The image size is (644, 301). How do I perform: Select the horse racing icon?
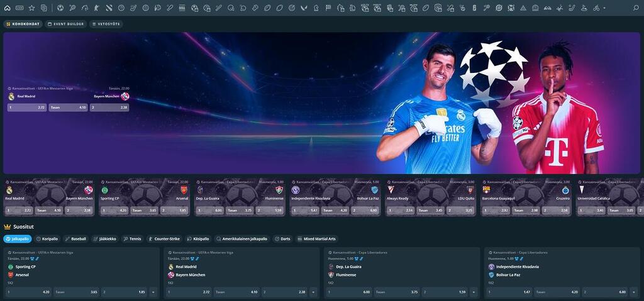coord(85,8)
